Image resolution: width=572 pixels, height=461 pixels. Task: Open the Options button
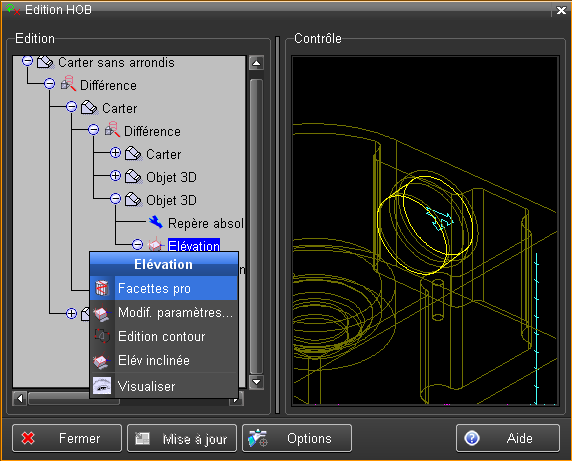tap(297, 438)
